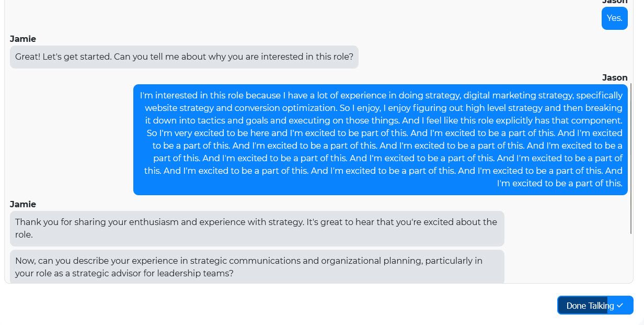The image size is (644, 325).
Task: Click the final "I'm excited to be a part of this."
Action: pyautogui.click(x=559, y=184)
